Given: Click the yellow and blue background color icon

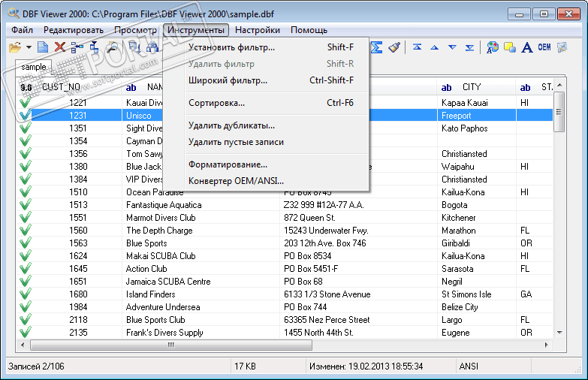Looking at the screenshot, I should coord(510,47).
